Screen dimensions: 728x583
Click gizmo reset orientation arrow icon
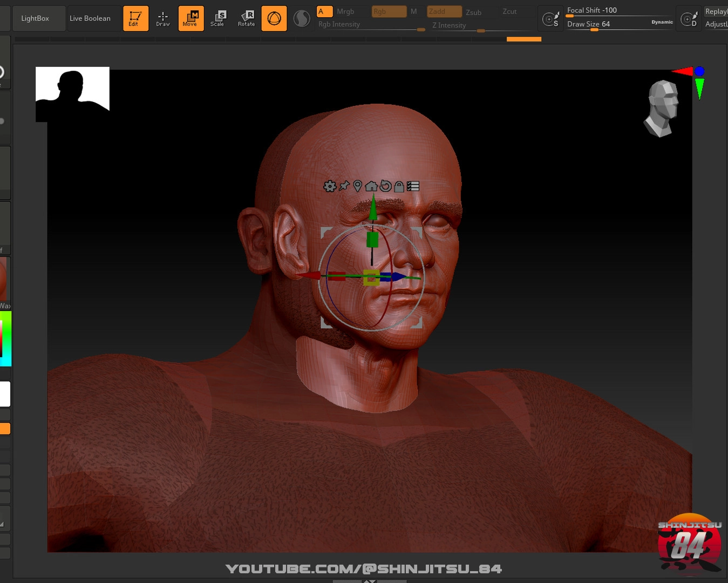(x=385, y=186)
